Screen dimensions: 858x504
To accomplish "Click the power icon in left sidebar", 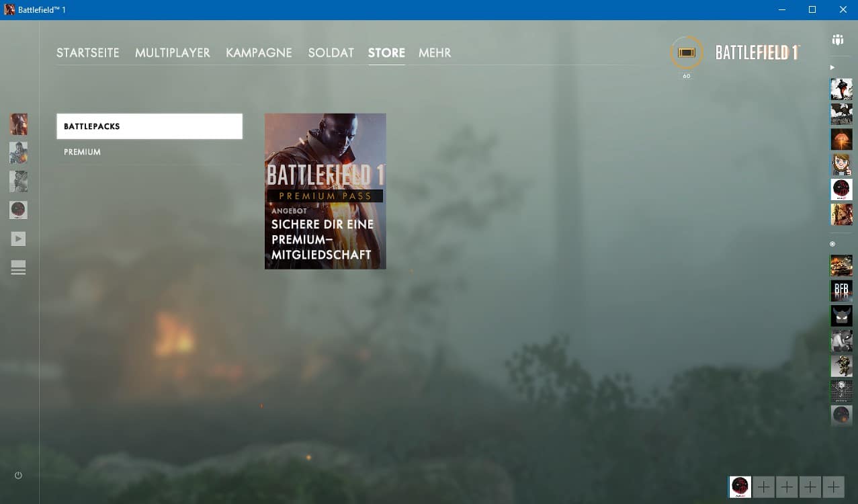I will pyautogui.click(x=18, y=475).
